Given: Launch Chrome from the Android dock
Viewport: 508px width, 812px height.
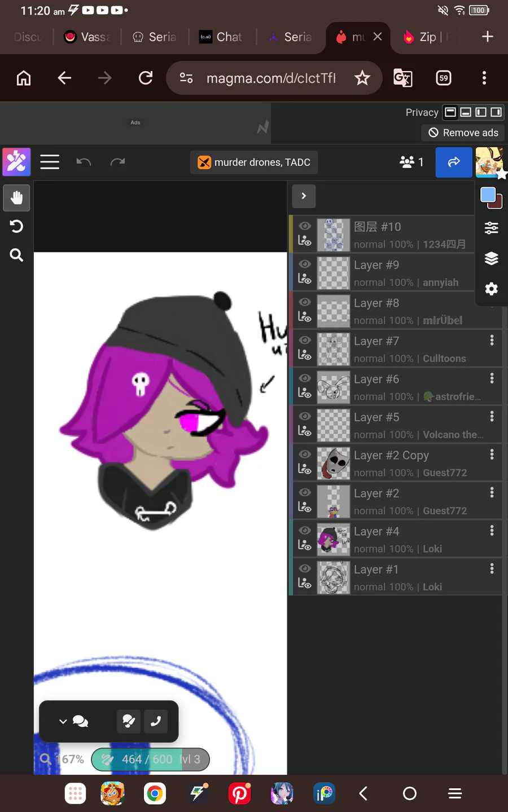Looking at the screenshot, I should click(155, 794).
